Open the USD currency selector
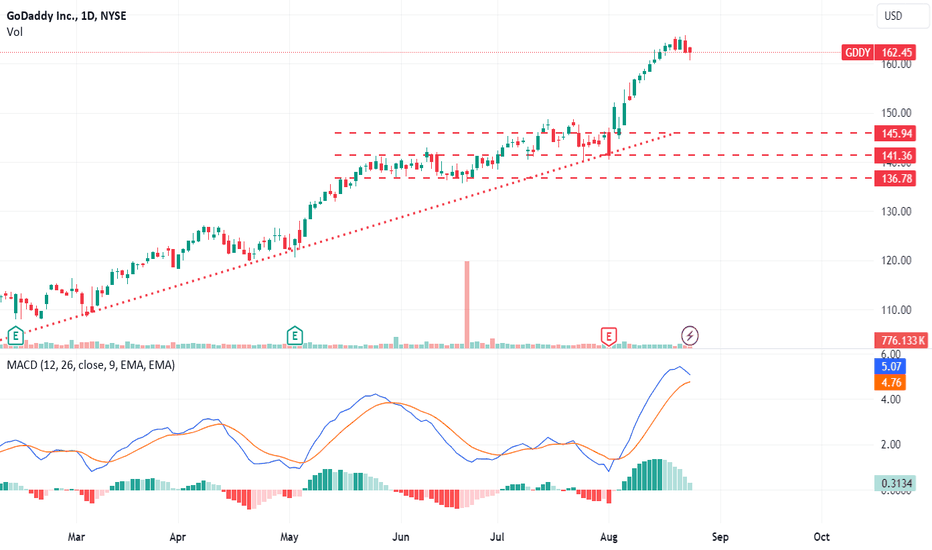 (902, 16)
